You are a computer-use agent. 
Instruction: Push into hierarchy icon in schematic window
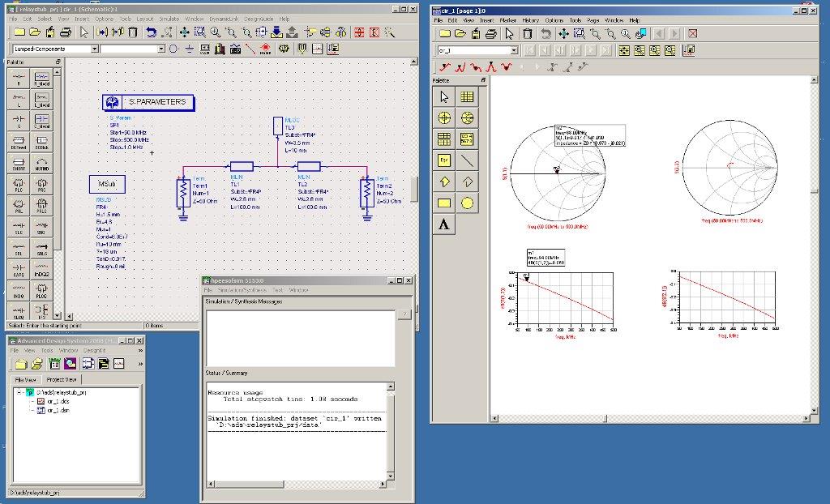coord(276,32)
